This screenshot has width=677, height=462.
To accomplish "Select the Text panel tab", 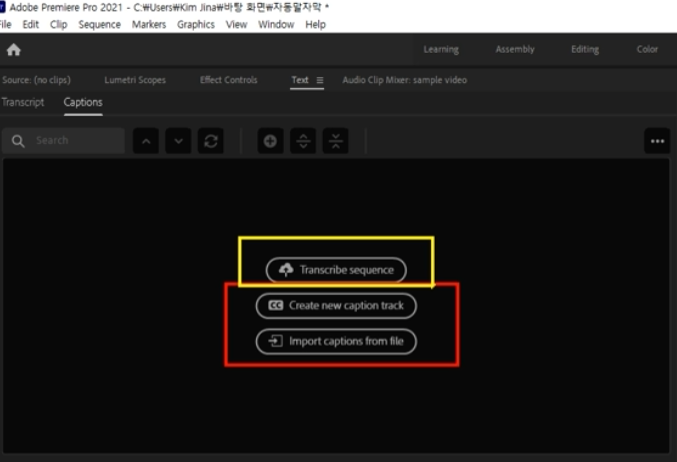I will (x=300, y=80).
